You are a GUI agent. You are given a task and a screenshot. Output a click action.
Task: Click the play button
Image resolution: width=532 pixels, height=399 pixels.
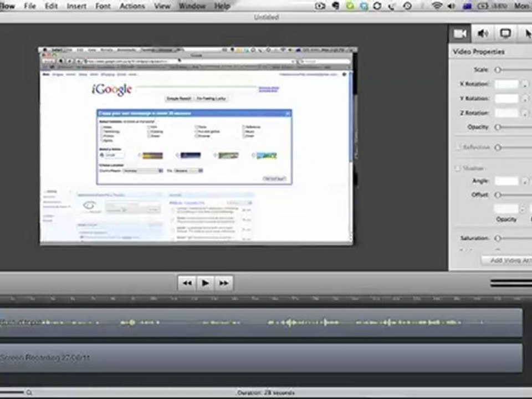[205, 283]
